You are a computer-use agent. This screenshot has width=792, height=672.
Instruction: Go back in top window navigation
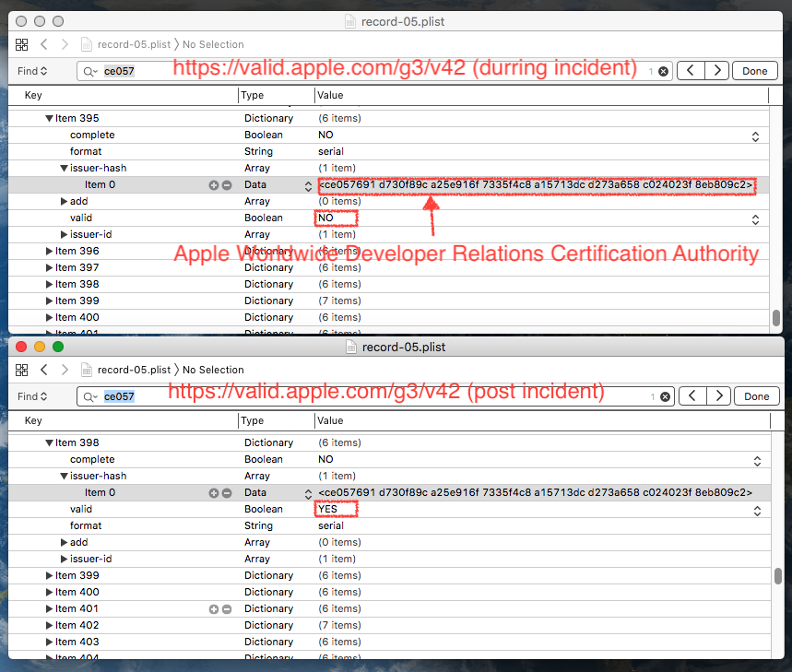tap(44, 44)
